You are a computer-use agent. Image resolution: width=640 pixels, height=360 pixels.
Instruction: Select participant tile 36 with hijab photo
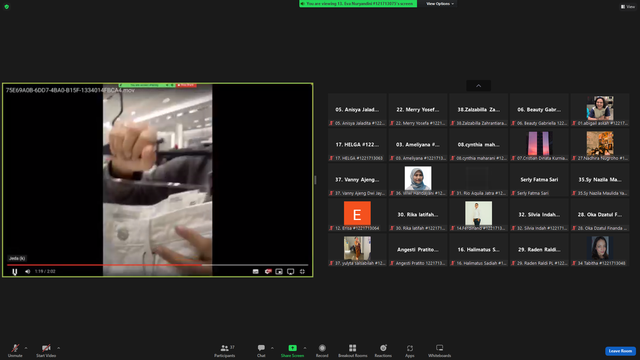tap(418, 180)
